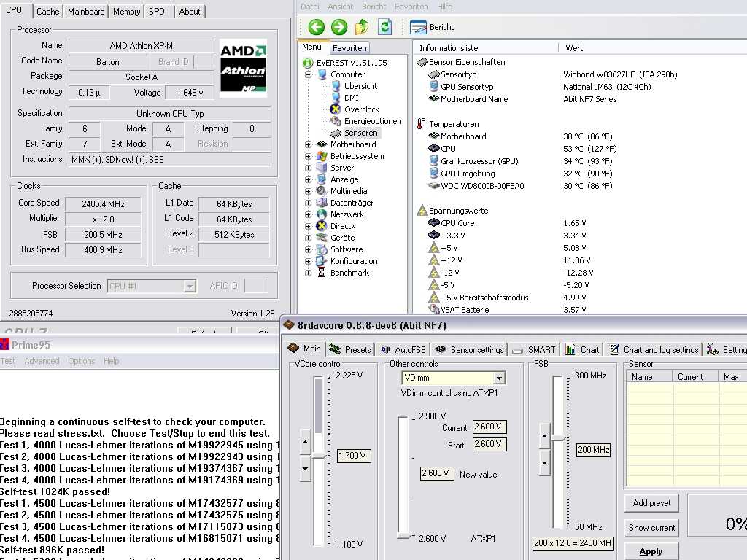Open the Mainboard tab in CPU-Z

[x=86, y=12]
